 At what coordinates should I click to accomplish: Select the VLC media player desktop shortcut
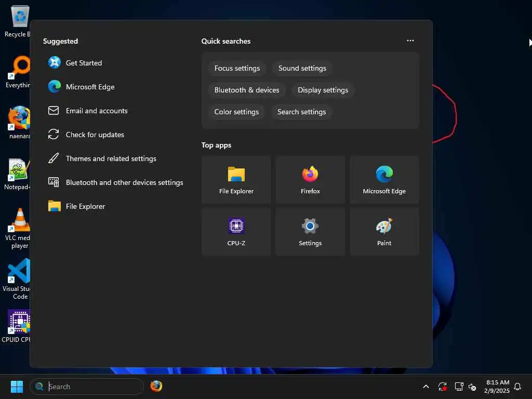coord(18,229)
